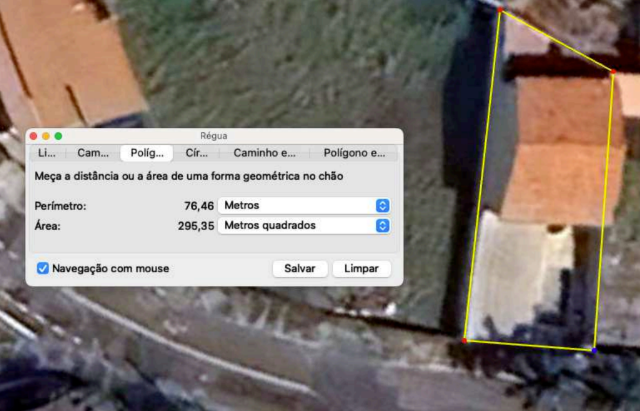Close the Régua window with red button
Image resolution: width=640 pixels, height=411 pixels.
tap(33, 135)
